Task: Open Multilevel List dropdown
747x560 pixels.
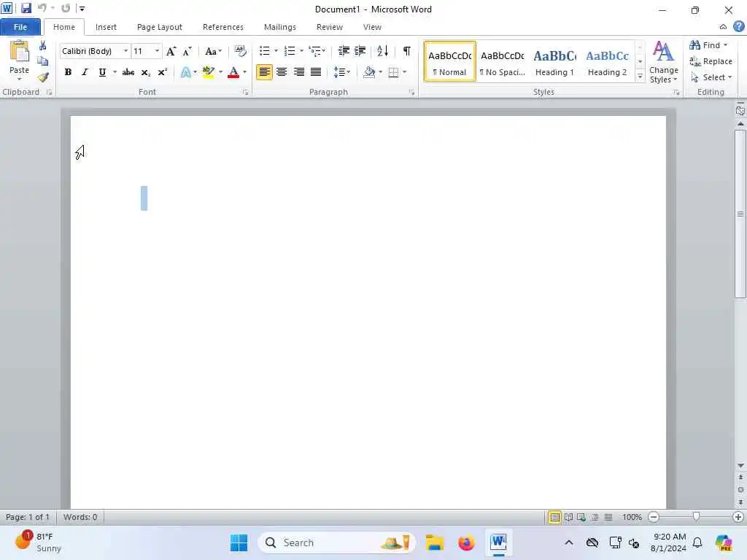Action: click(x=317, y=51)
